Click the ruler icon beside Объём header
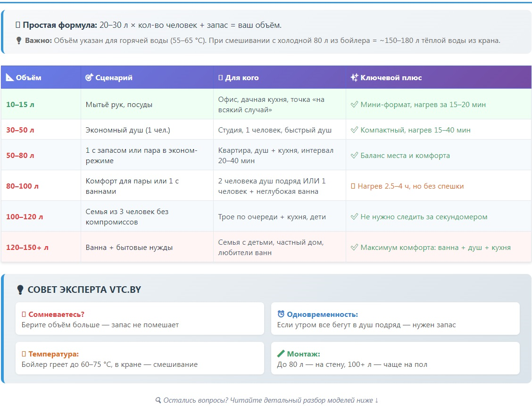The width and height of the screenshot is (532, 406). tap(10, 78)
